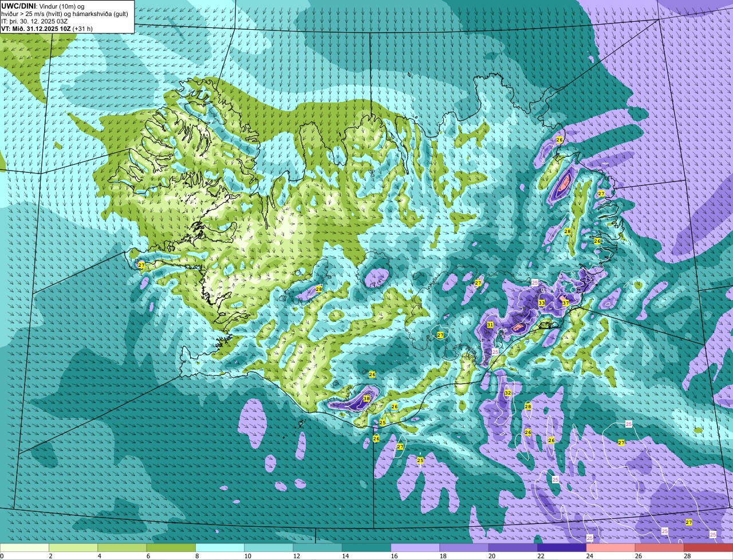Image resolution: width=733 pixels, height=560 pixels.
Task: Pick the light lavender 16–18 legend swatch
Action: pyautogui.click(x=415, y=548)
